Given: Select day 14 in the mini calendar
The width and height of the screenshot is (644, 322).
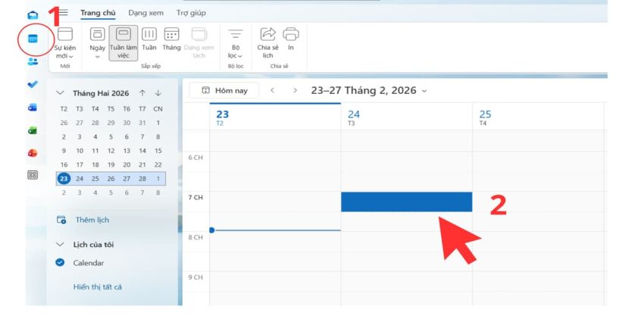Looking at the screenshot, I should [x=142, y=151].
